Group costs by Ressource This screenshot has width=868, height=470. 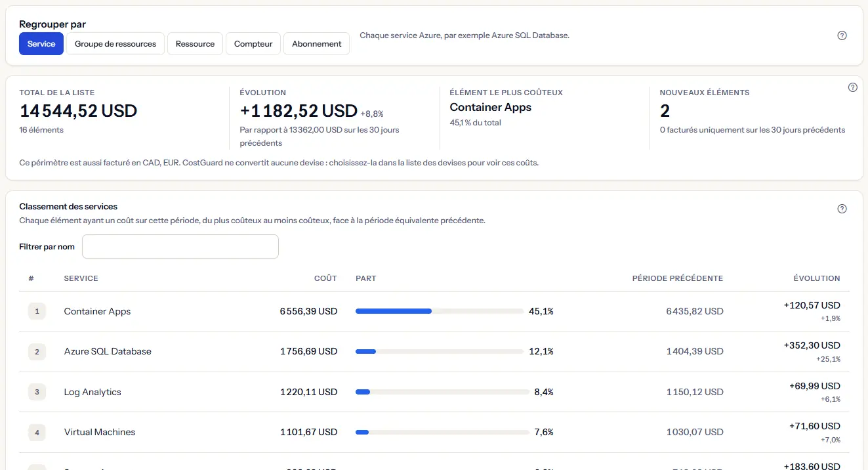(x=195, y=44)
